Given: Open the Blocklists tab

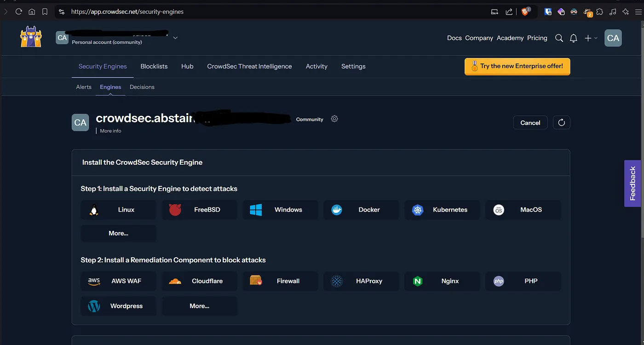Looking at the screenshot, I should [154, 66].
